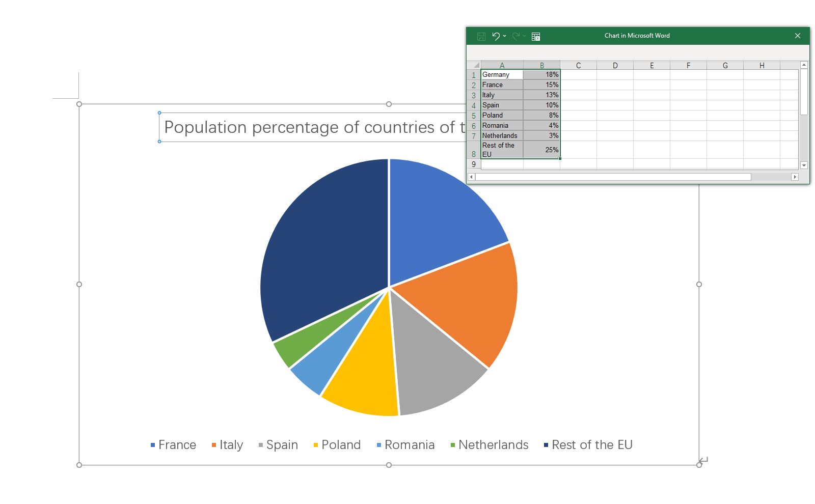The height and width of the screenshot is (504, 815).
Task: Select column B header
Action: [542, 65]
